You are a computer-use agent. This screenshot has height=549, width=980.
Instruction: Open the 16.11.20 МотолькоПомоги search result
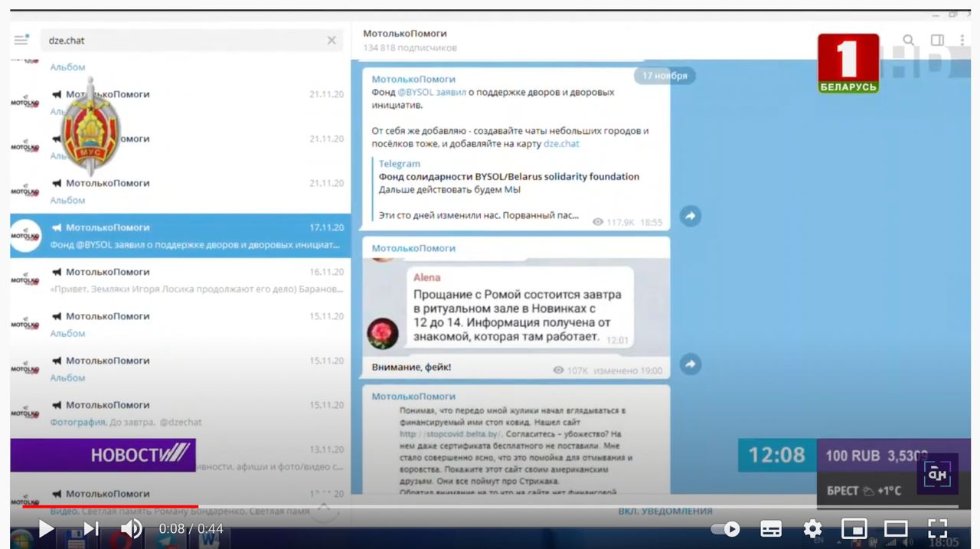pos(181,280)
